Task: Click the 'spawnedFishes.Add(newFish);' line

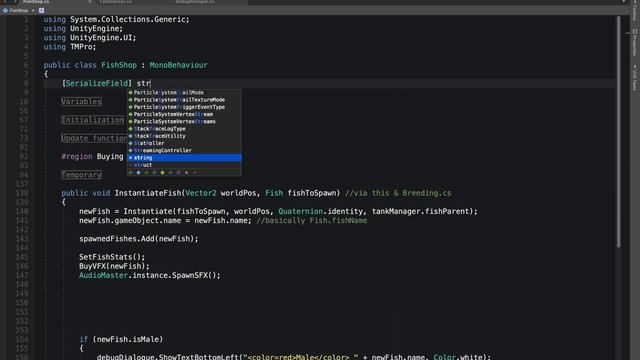Action: click(x=139, y=239)
